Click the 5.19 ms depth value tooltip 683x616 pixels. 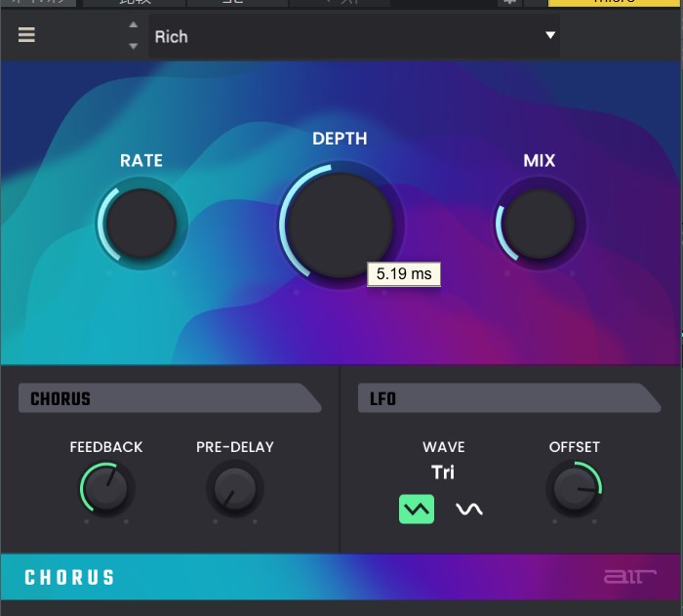click(404, 274)
